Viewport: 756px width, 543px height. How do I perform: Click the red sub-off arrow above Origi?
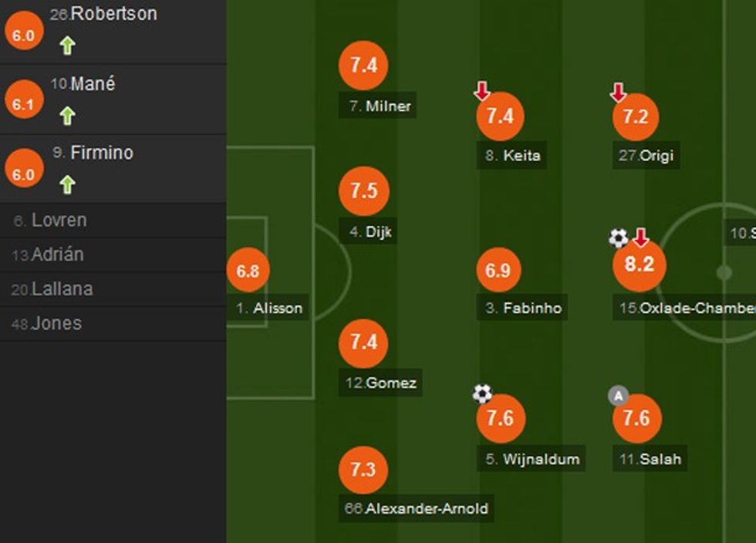[x=618, y=93]
